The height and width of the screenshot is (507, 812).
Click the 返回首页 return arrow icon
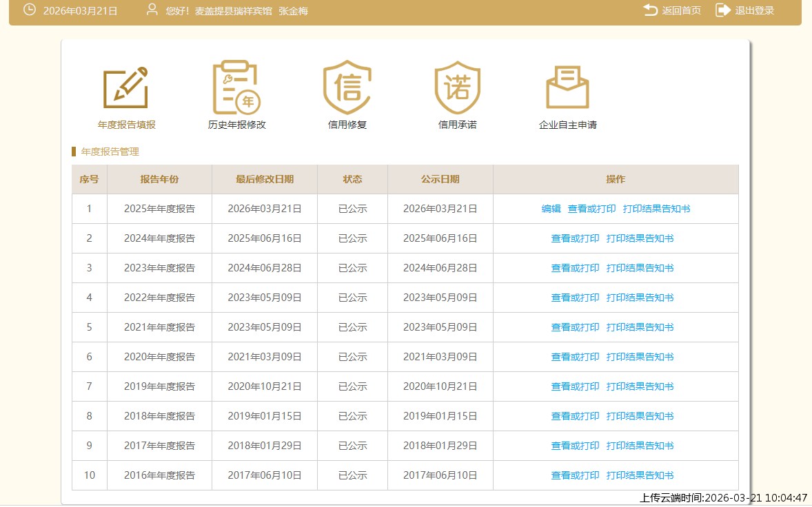(x=650, y=10)
